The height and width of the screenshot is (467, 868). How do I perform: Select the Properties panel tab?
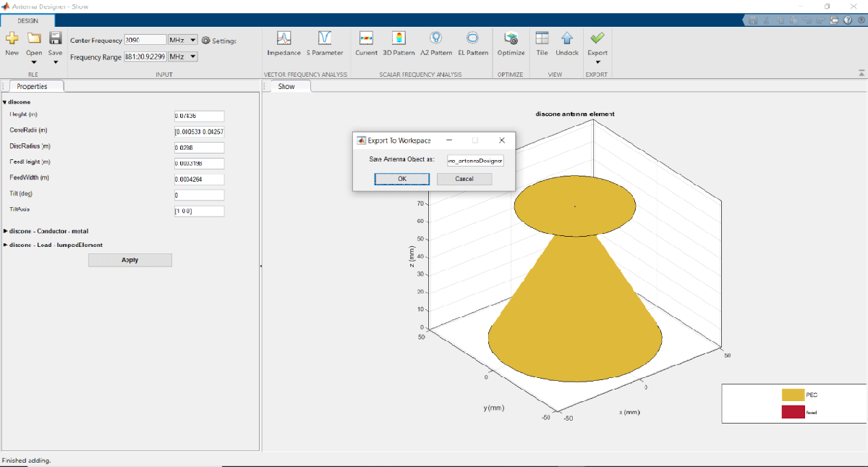coord(33,86)
